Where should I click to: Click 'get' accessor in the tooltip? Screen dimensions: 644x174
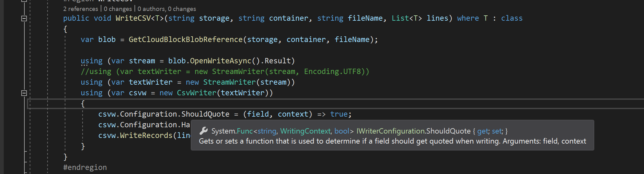click(482, 131)
